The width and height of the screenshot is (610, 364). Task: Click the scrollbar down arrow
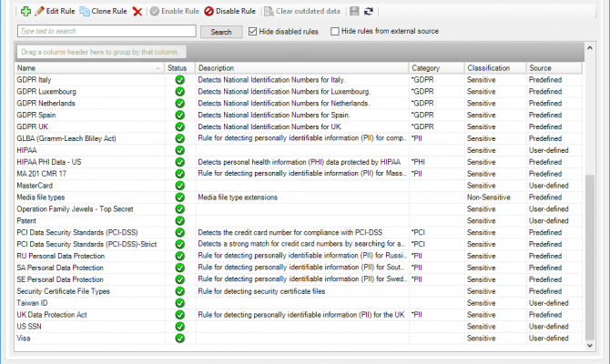(x=590, y=345)
